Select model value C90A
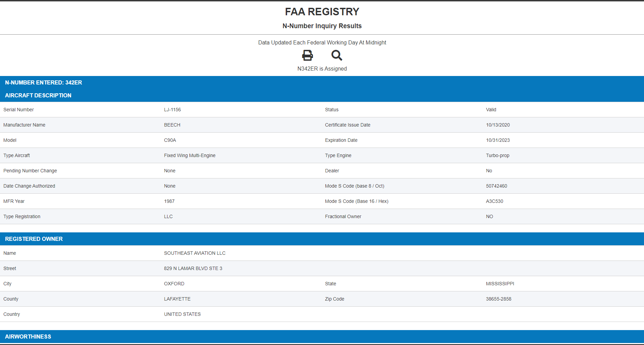Screen dimensions: 644x345 click(170, 140)
